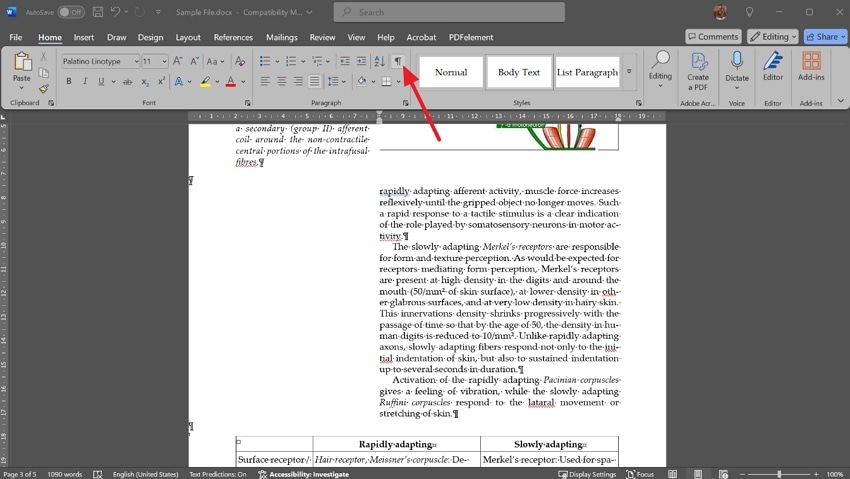This screenshot has height=479, width=850.
Task: Apply the red font color button
Action: 231,82
